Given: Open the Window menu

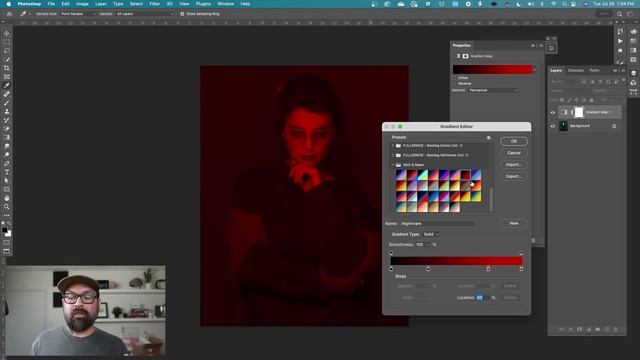Looking at the screenshot, I should point(226,4).
